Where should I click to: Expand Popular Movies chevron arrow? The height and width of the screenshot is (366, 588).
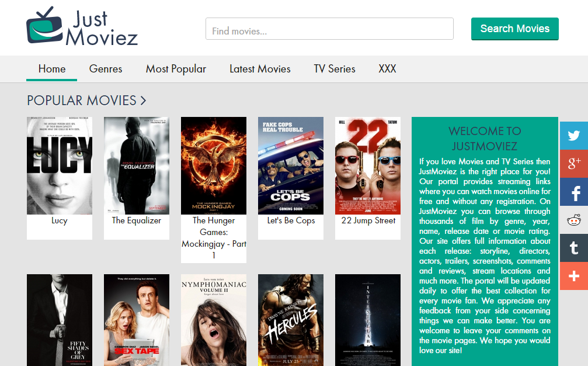pyautogui.click(x=143, y=101)
